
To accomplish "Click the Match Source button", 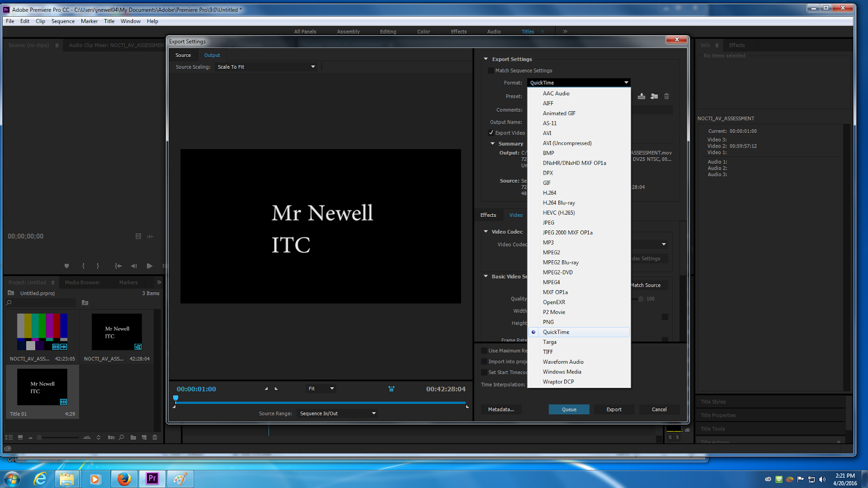I will pyautogui.click(x=646, y=285).
